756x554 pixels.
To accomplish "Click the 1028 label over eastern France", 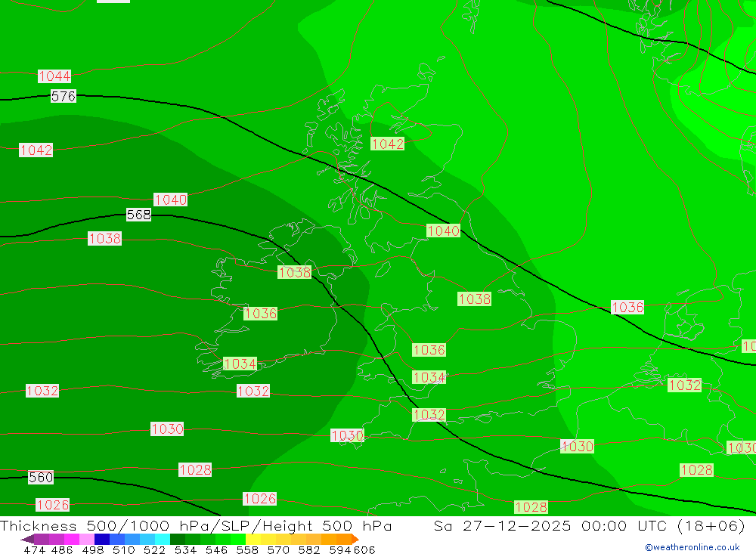I will click(x=696, y=469).
